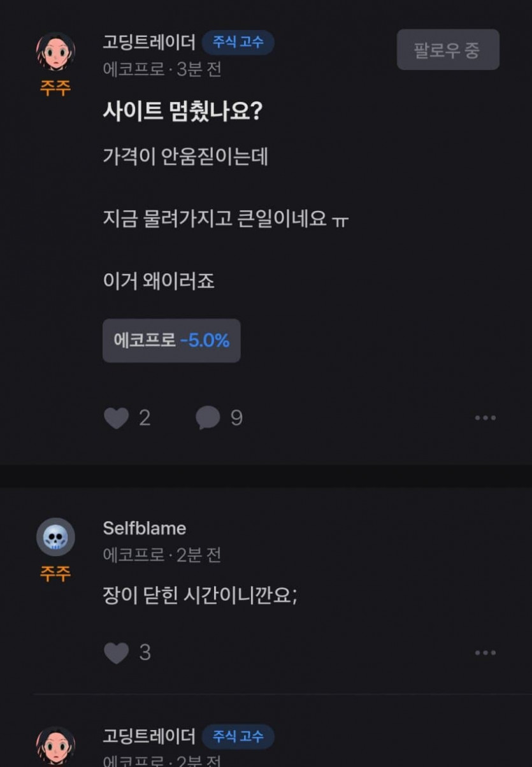This screenshot has width=532, height=767.
Task: Open 고딩트레이더 username on the top post
Action: tap(149, 41)
